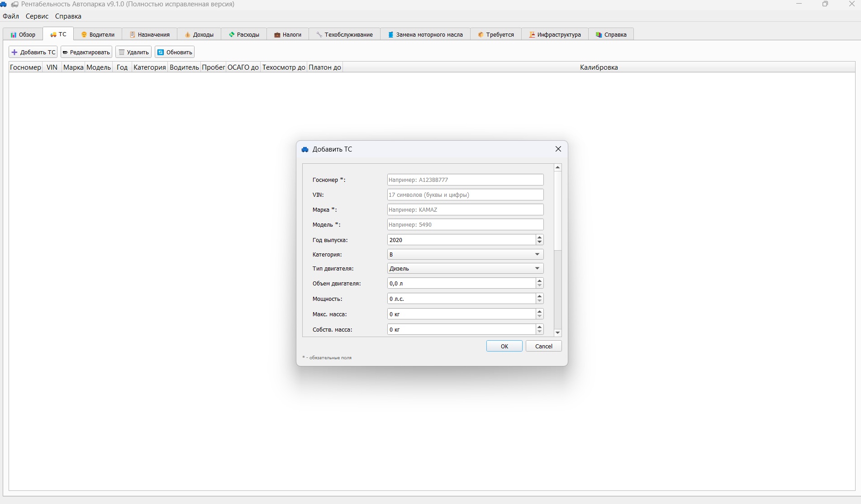The width and height of the screenshot is (861, 504).
Task: Sort by the Марка column header
Action: (x=73, y=67)
